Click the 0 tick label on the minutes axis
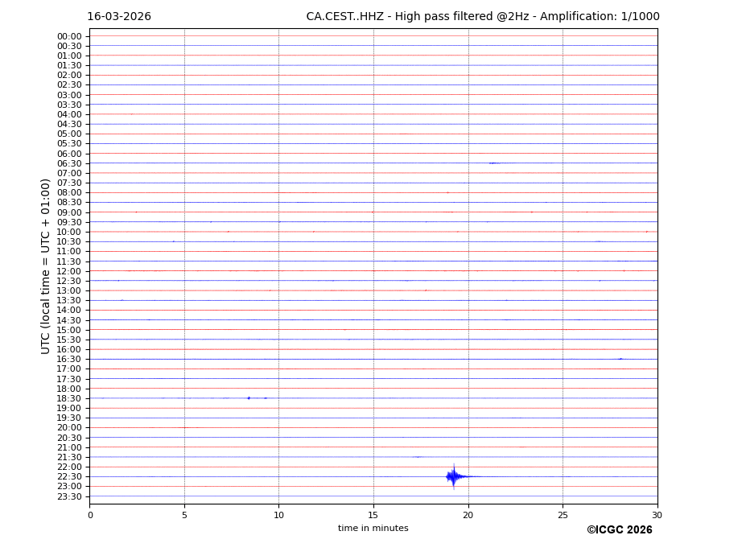Image resolution: width=746 pixels, height=560 pixels. pos(90,515)
